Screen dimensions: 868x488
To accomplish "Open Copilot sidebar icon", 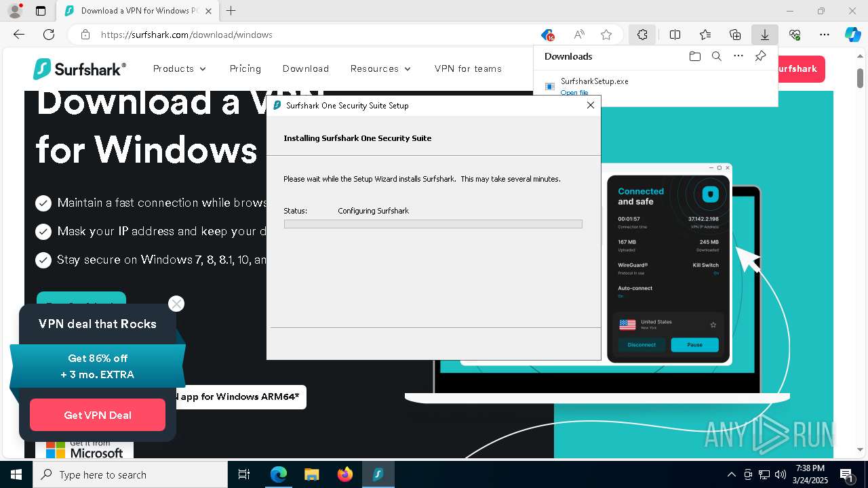I will [x=853, y=35].
